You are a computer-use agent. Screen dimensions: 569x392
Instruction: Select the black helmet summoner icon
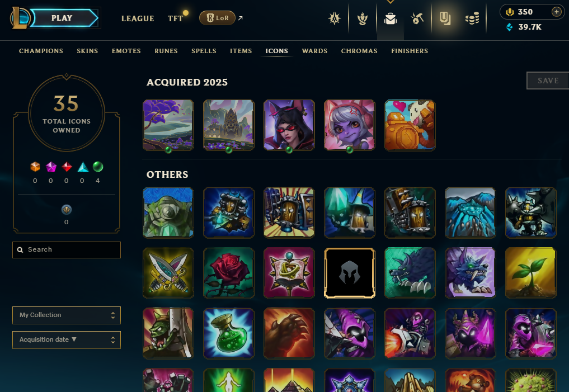pos(350,273)
